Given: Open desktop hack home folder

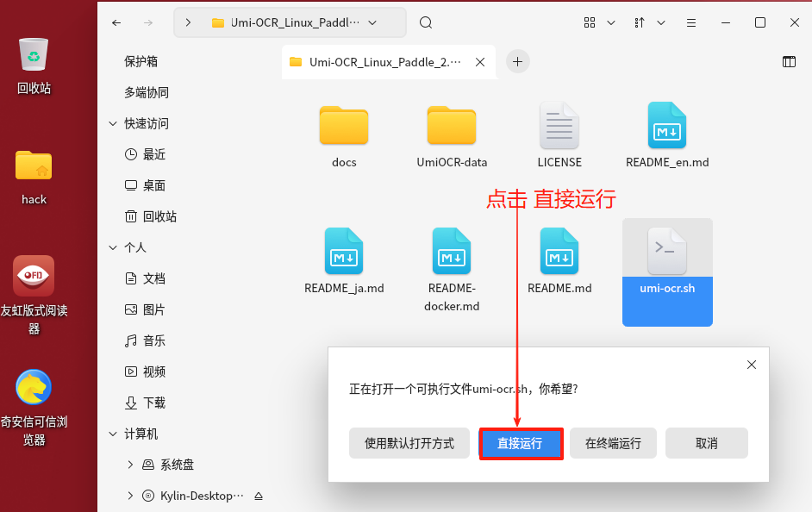Looking at the screenshot, I should point(34,178).
